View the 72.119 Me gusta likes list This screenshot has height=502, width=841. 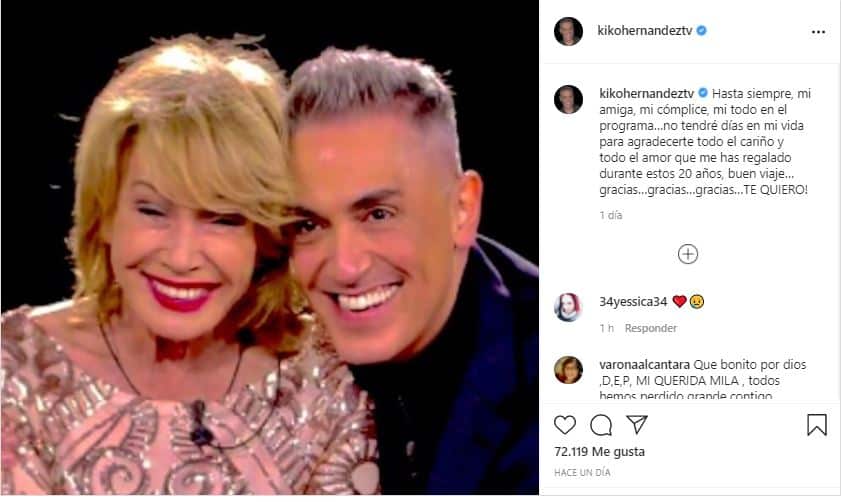(x=599, y=452)
